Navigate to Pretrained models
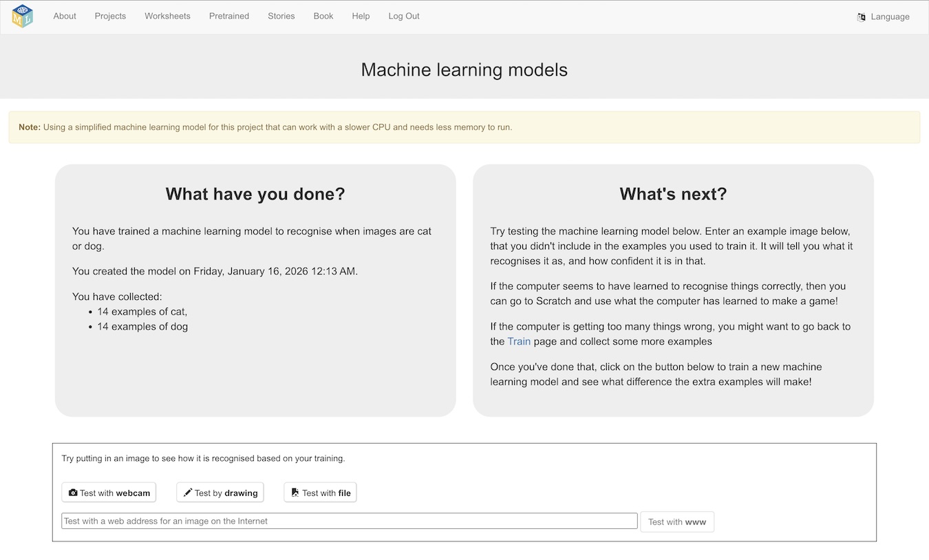The height and width of the screenshot is (560, 929). pyautogui.click(x=229, y=17)
